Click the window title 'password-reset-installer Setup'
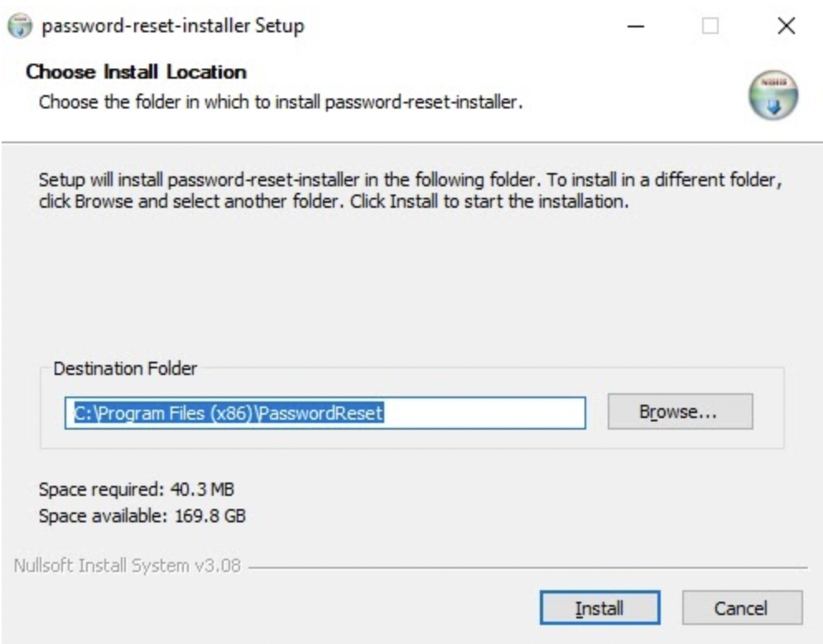Screen dimensions: 823x644 [x=173, y=26]
